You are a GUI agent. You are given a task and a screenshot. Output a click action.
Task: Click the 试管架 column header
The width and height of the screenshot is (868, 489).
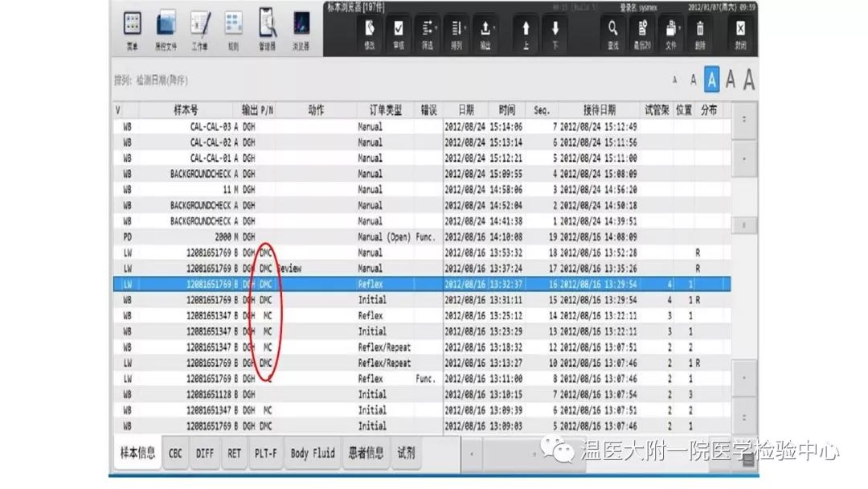click(x=657, y=110)
